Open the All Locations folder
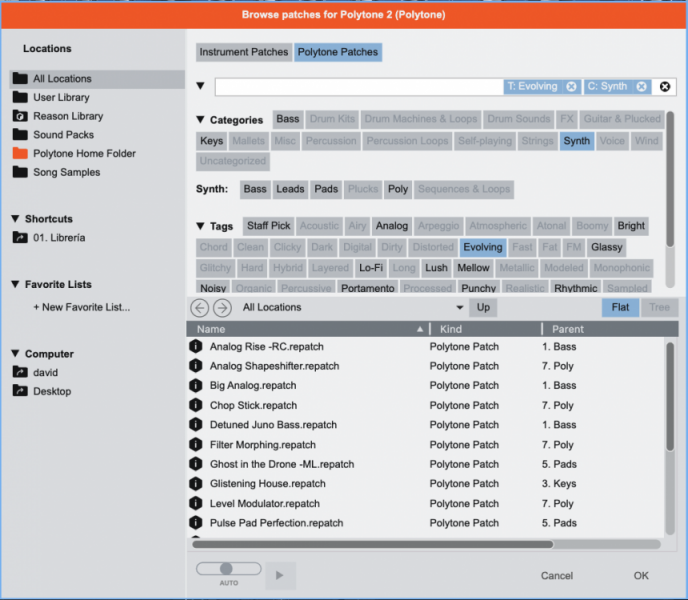 tap(97, 79)
